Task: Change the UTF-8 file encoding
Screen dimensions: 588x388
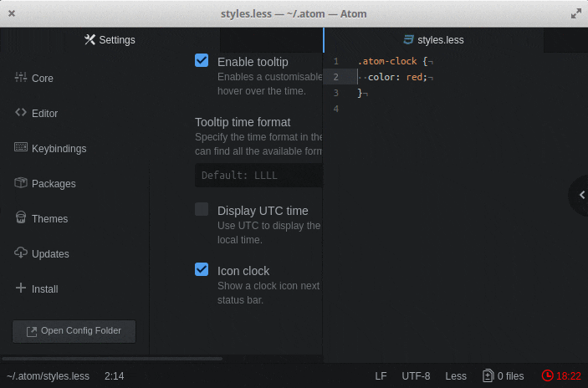Action: pyautogui.click(x=416, y=376)
